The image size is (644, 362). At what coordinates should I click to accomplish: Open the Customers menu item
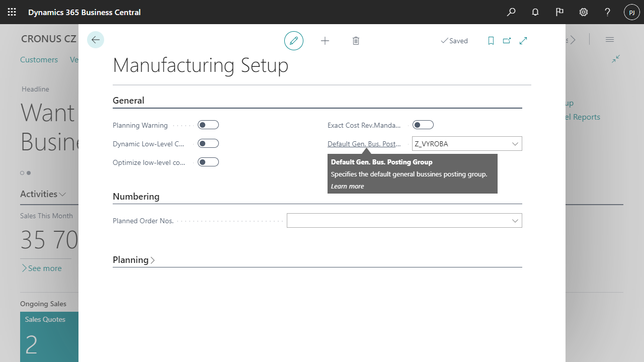[39, 59]
